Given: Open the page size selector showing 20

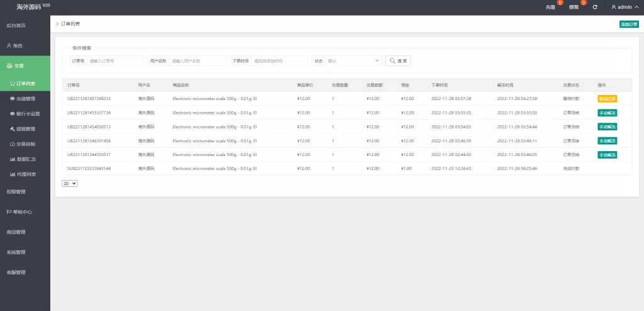Looking at the screenshot, I should (70, 183).
